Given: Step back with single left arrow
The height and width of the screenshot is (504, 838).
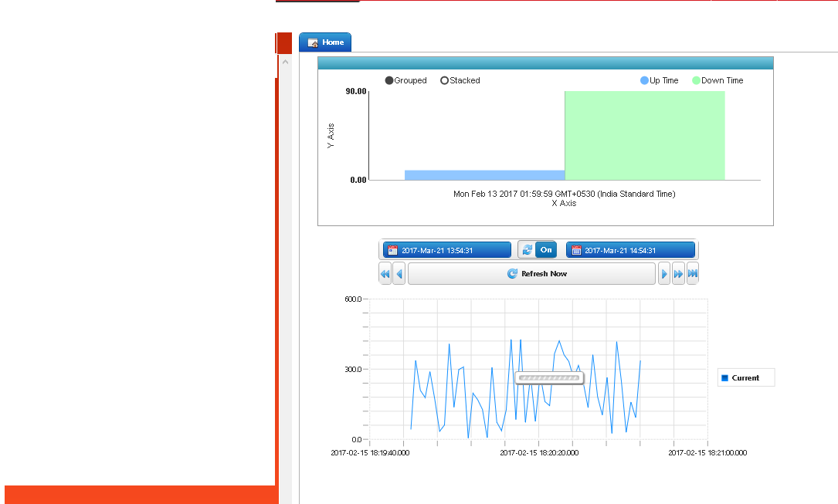Looking at the screenshot, I should click(x=399, y=273).
